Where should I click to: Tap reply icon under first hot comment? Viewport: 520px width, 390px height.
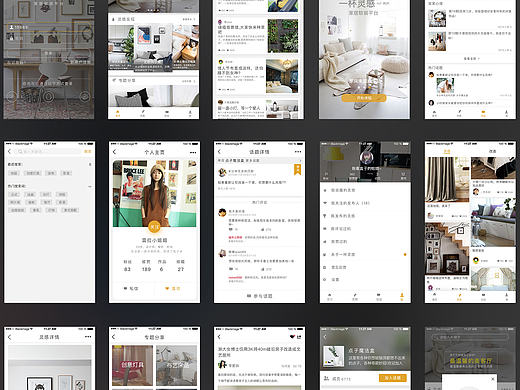coord(231,229)
